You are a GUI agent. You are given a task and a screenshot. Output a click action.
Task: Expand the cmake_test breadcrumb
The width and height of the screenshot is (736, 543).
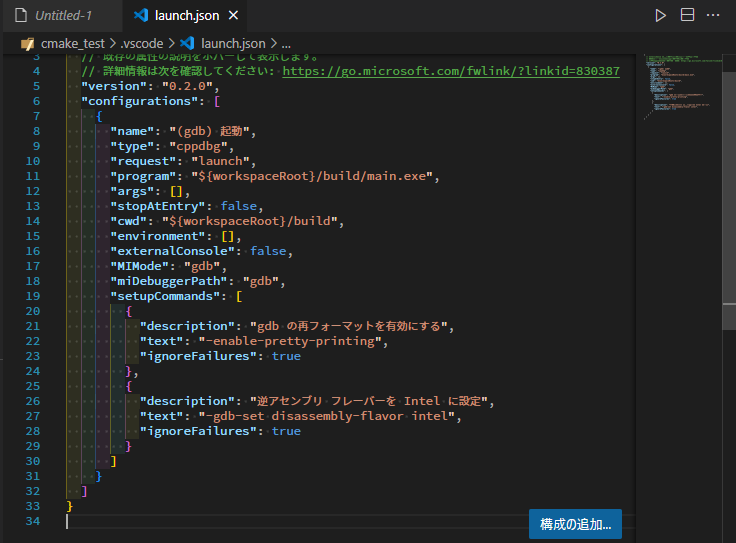click(x=77, y=44)
